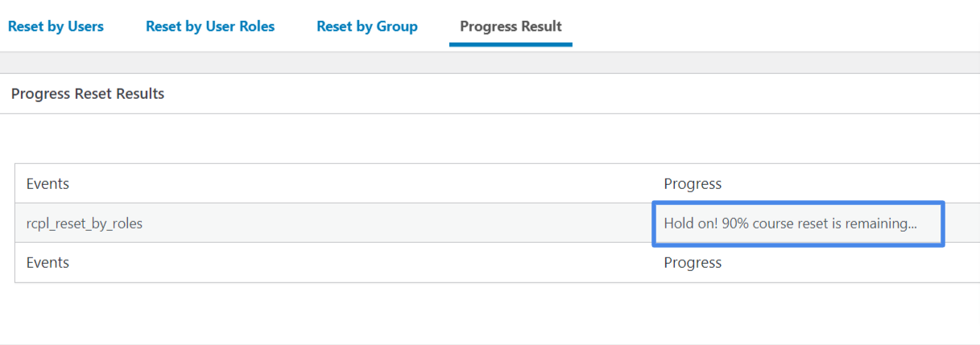Click blank space between heading and results table
The height and width of the screenshot is (345, 980).
pos(490,138)
